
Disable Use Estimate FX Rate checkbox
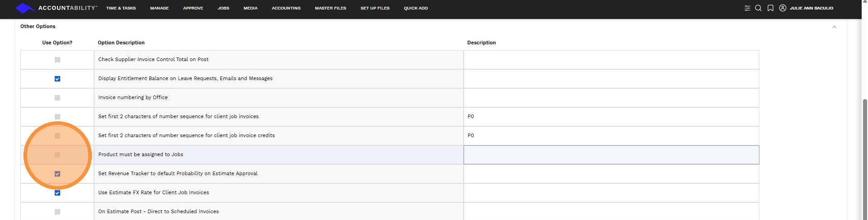(57, 193)
